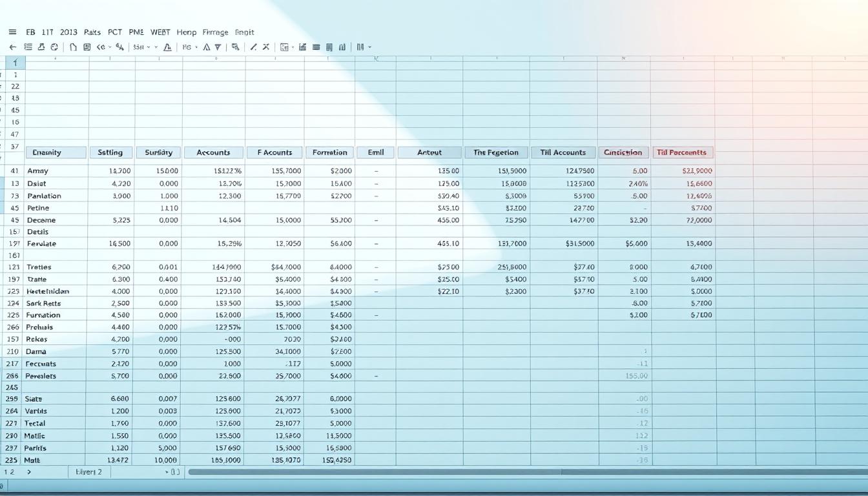Image resolution: width=868 pixels, height=496 pixels.
Task: Click the Setting column header
Action: 111,152
